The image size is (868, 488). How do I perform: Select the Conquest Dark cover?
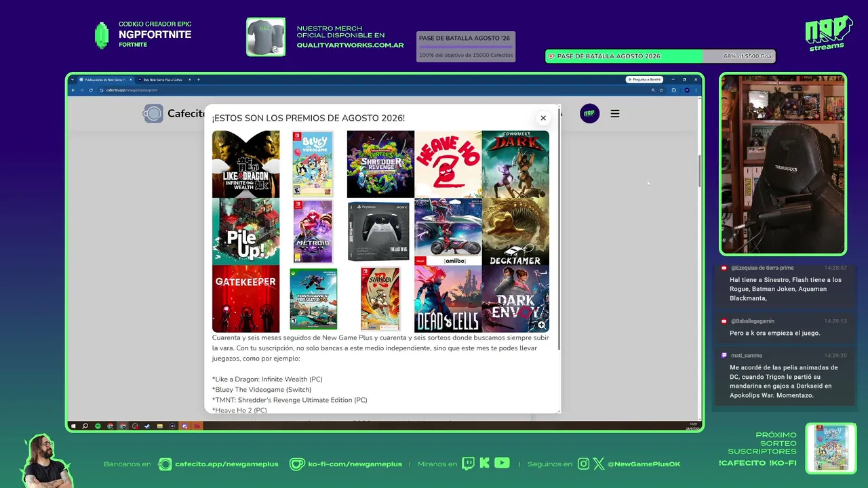click(x=515, y=164)
